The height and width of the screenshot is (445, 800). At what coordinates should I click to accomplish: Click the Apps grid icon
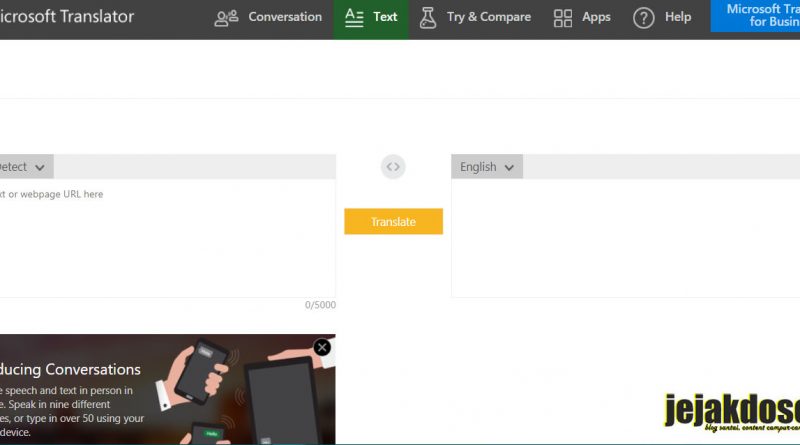point(563,18)
